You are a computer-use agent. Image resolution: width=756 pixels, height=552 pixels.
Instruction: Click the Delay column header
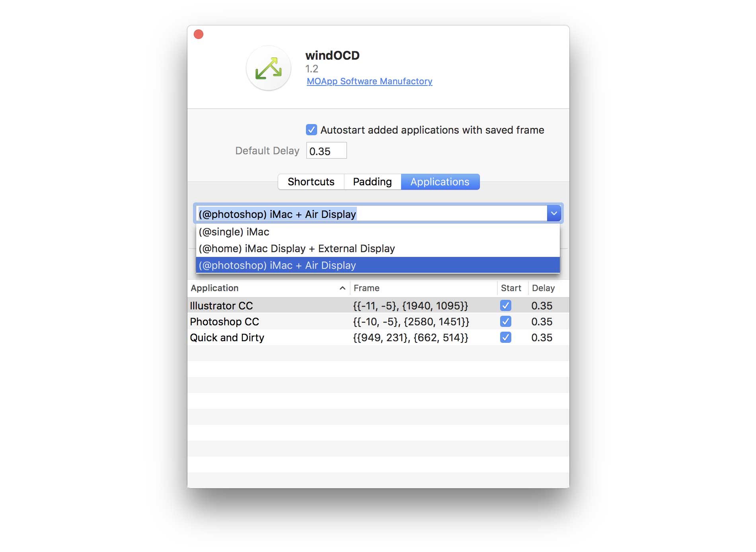point(548,288)
